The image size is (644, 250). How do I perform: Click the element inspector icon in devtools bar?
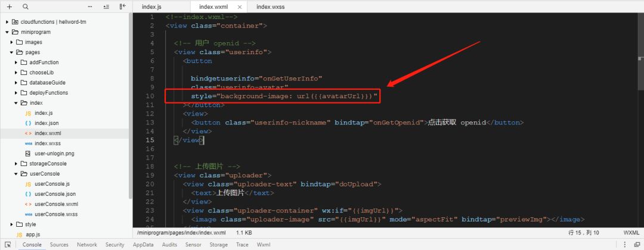click(x=8, y=245)
